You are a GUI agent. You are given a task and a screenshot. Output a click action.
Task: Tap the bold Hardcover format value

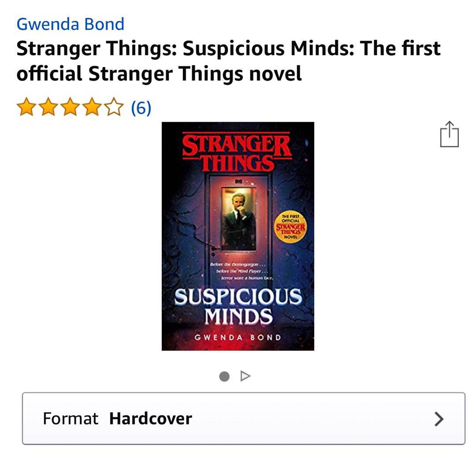[x=151, y=419]
